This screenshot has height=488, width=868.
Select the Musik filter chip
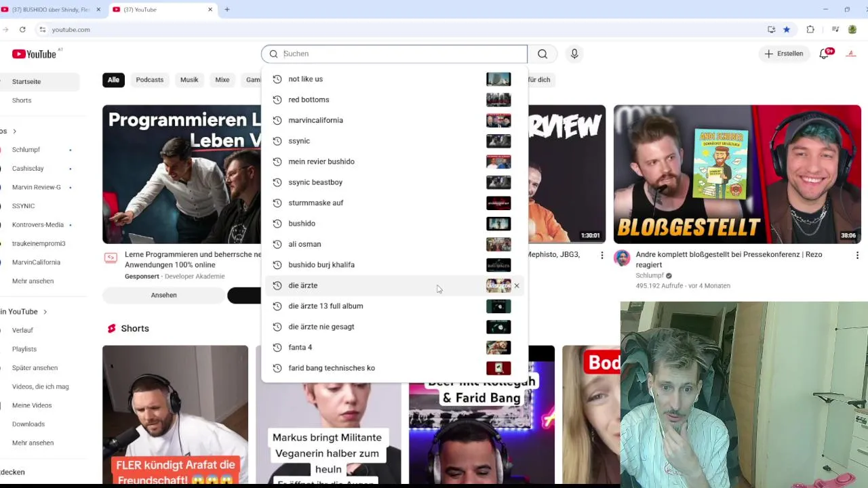click(189, 80)
